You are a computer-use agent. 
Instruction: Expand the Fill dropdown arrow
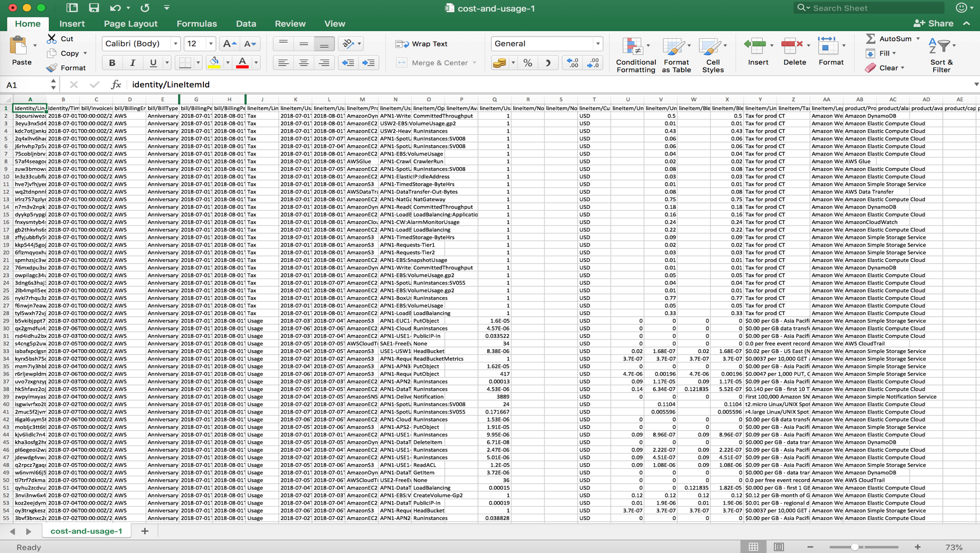[894, 53]
